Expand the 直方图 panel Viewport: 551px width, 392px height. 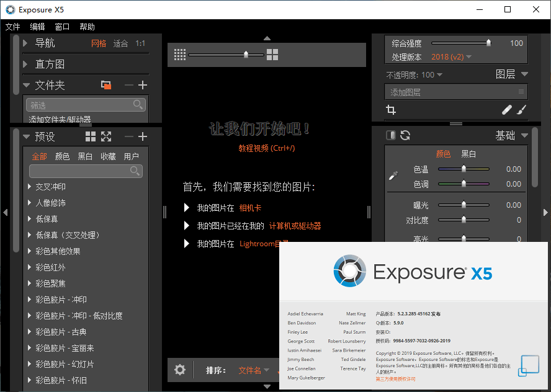pyautogui.click(x=25, y=64)
